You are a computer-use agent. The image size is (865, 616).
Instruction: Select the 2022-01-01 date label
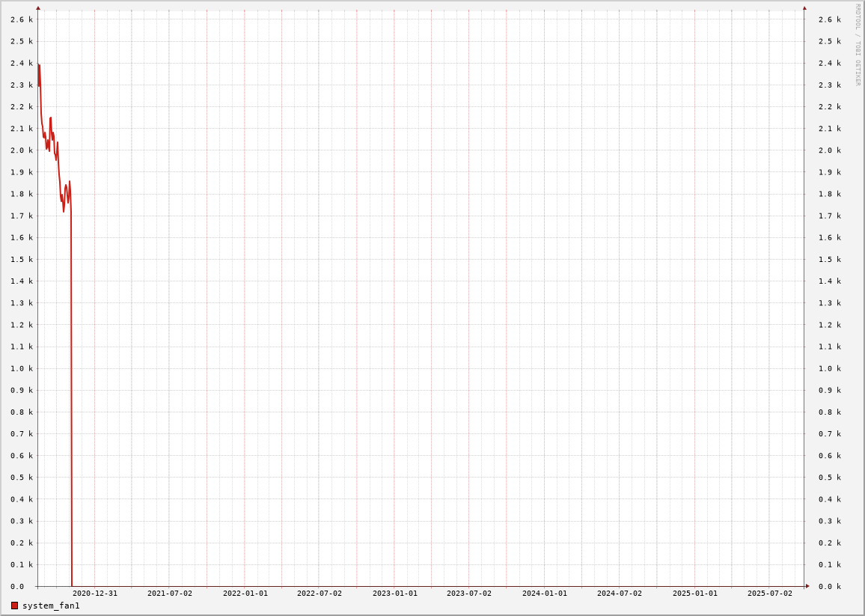click(x=245, y=594)
